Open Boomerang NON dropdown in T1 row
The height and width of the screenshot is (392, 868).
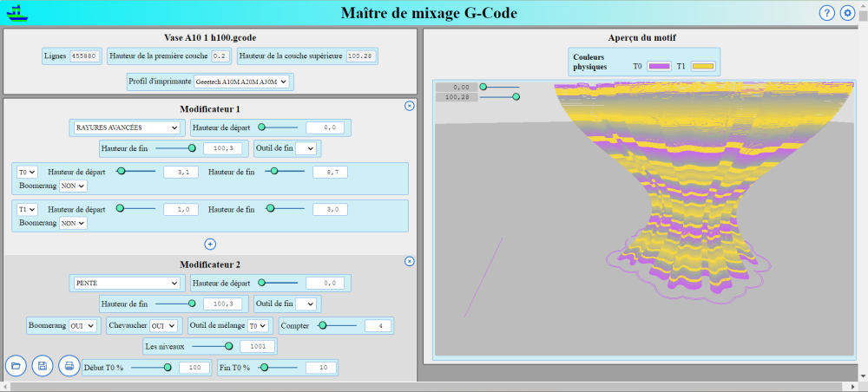[x=73, y=224]
